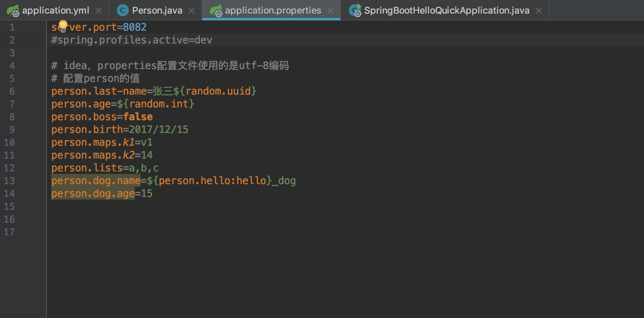Image resolution: width=644 pixels, height=318 pixels.
Task: Click line number 6 in gutter
Action: click(x=12, y=91)
